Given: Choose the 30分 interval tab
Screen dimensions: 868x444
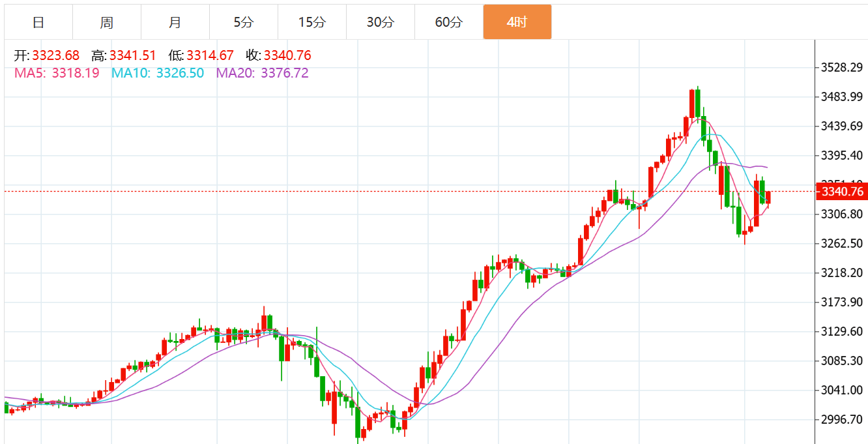Looking at the screenshot, I should (380, 22).
